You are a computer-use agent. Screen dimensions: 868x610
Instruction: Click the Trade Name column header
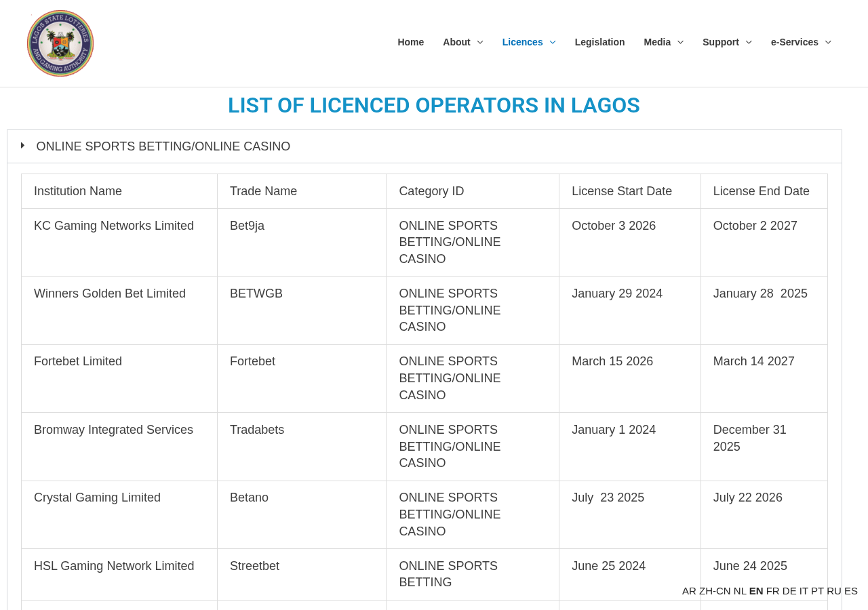click(302, 191)
